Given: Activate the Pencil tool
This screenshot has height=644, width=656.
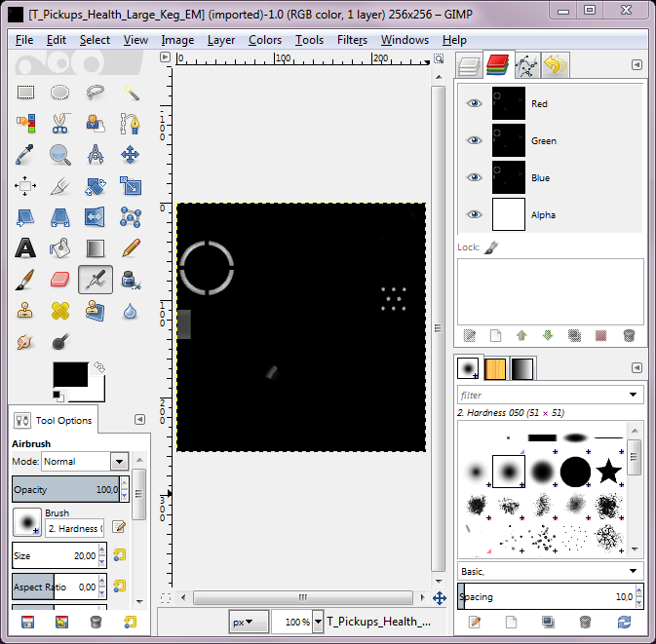Looking at the screenshot, I should [131, 248].
